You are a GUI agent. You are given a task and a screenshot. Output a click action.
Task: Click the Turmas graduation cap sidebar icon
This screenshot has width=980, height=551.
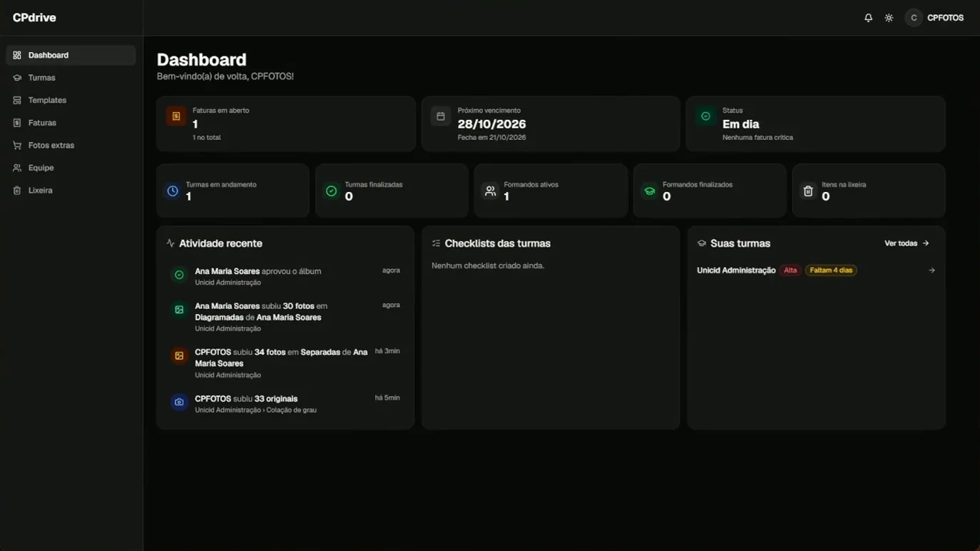pos(17,78)
